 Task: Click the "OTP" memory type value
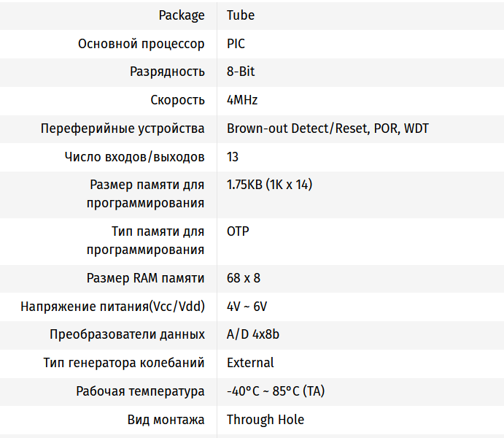[238, 231]
